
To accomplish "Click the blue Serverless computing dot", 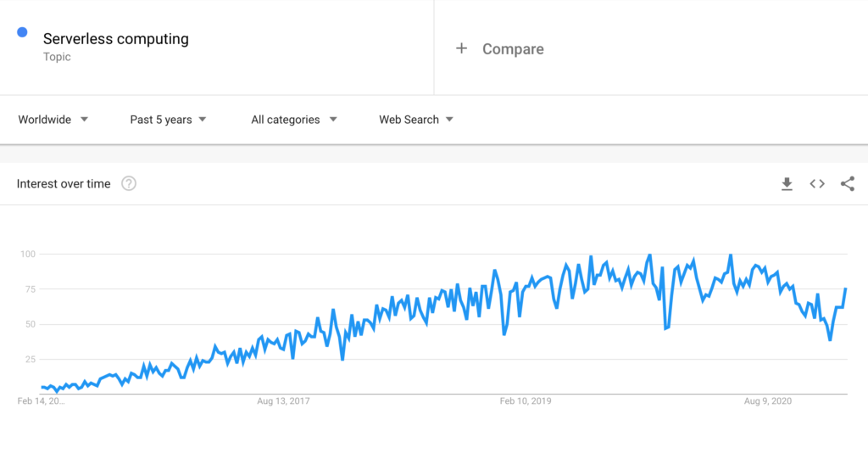I will tap(23, 33).
